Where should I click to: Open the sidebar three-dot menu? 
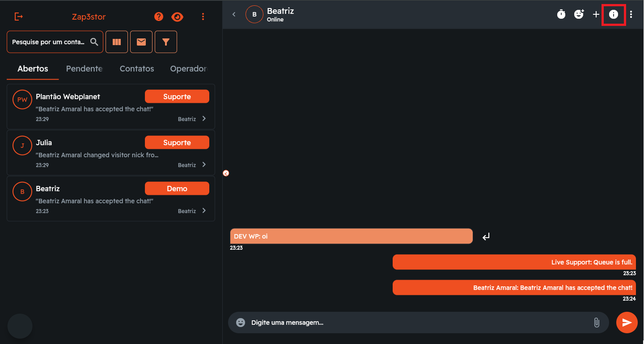click(203, 17)
